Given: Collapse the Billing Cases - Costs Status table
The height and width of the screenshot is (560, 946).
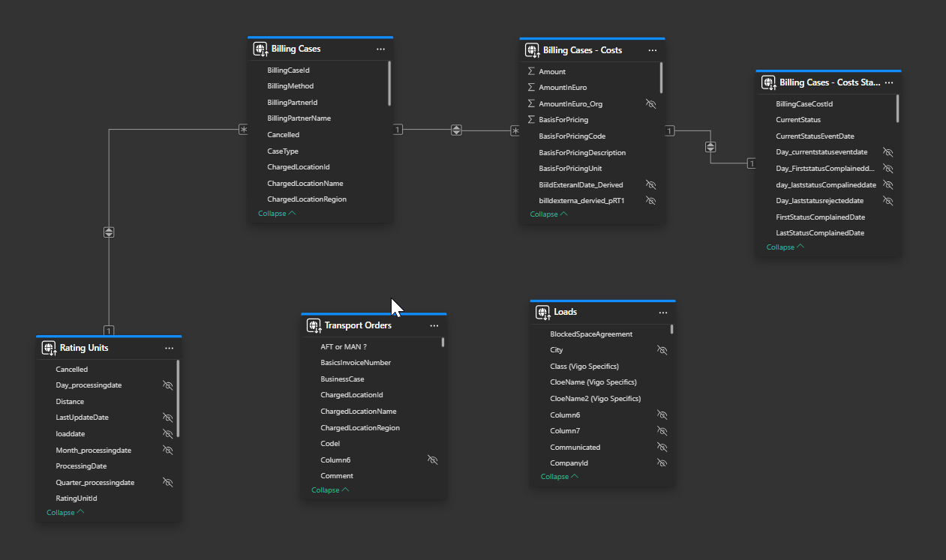Looking at the screenshot, I should pyautogui.click(x=785, y=247).
